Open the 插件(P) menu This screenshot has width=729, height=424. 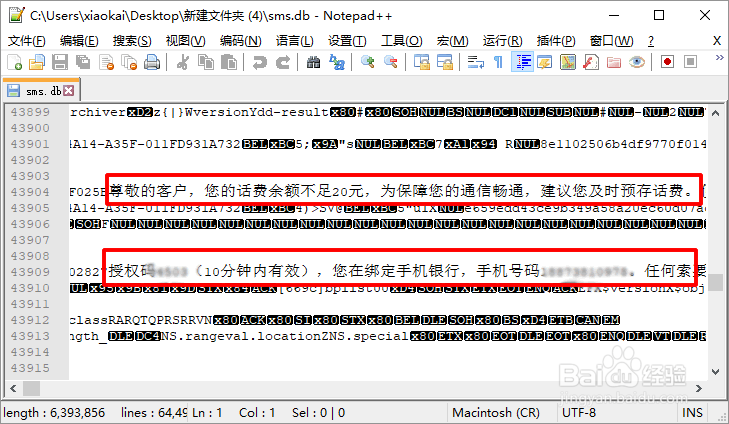pyautogui.click(x=556, y=41)
